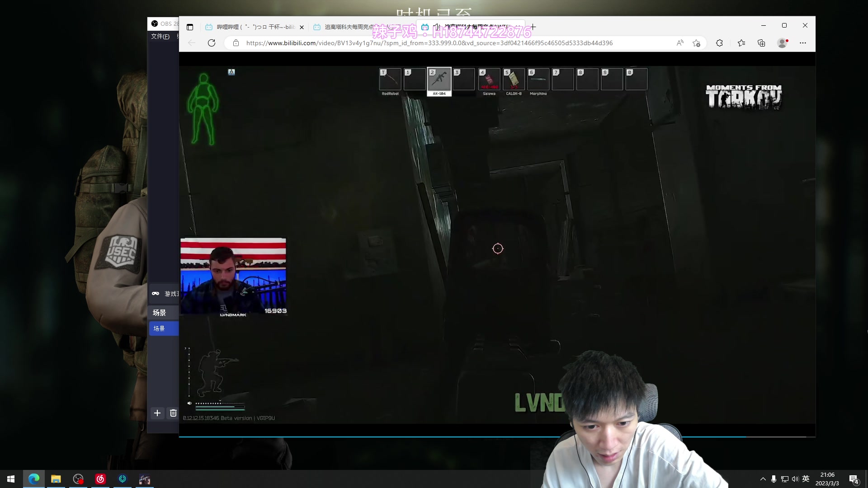Screen dimensions: 868x488
Task: Open a new browser tab
Action: click(533, 27)
